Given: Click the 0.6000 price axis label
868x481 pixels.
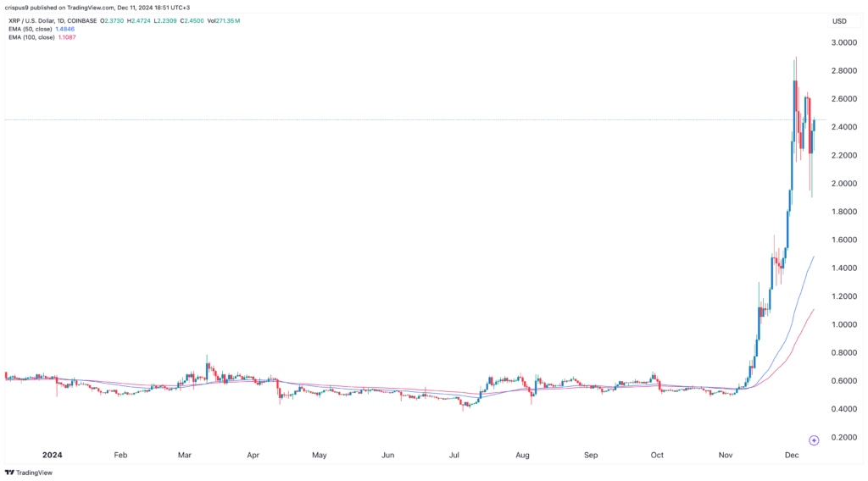Looking at the screenshot, I should point(843,381).
